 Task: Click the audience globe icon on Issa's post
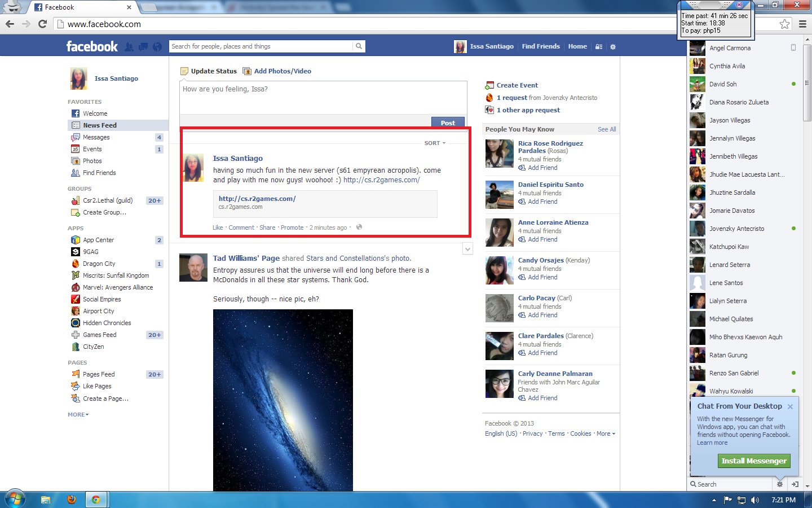coord(359,227)
